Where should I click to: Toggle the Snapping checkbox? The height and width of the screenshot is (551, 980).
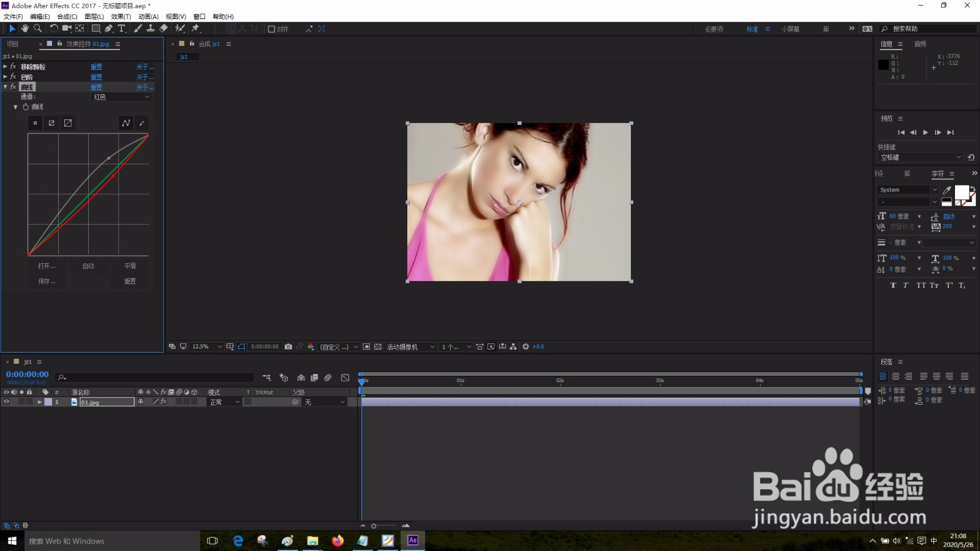271,29
